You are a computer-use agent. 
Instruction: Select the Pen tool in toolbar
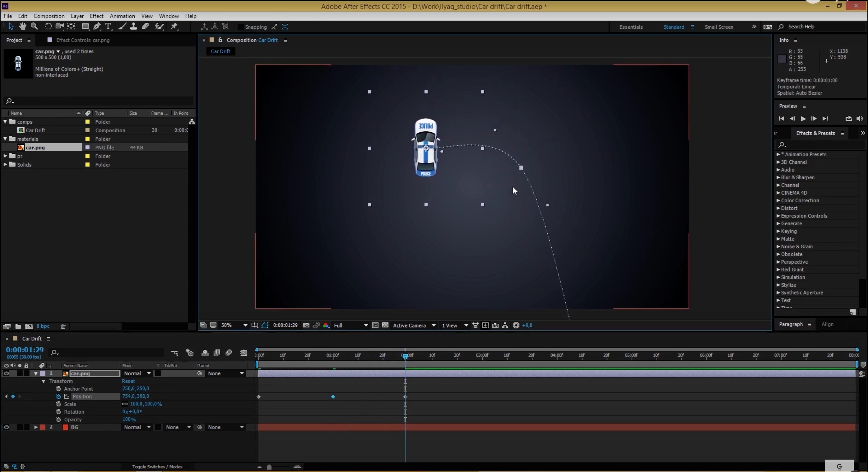click(97, 27)
